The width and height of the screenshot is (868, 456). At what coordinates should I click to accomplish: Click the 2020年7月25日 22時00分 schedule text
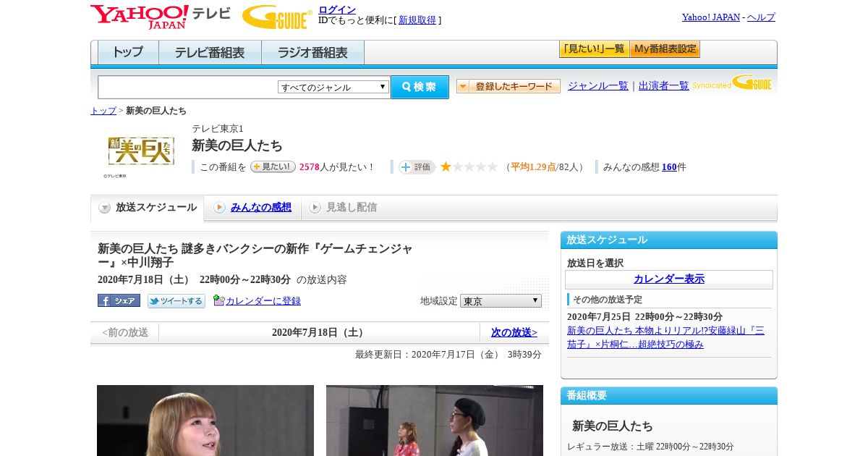pos(644,317)
